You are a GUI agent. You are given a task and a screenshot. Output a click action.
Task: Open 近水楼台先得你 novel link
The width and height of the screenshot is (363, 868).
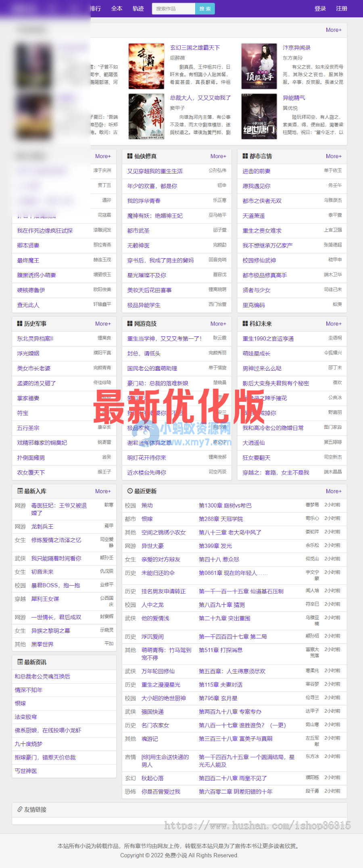coord(147,472)
